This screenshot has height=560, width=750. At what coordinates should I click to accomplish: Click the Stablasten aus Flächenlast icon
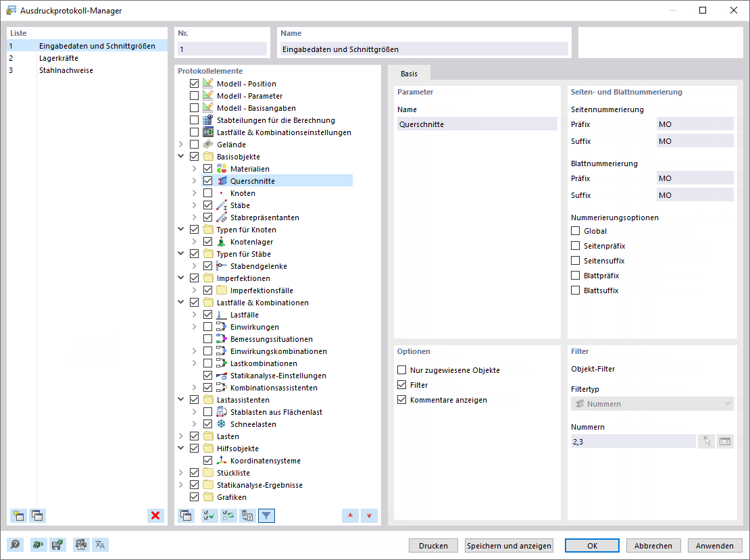[222, 412]
